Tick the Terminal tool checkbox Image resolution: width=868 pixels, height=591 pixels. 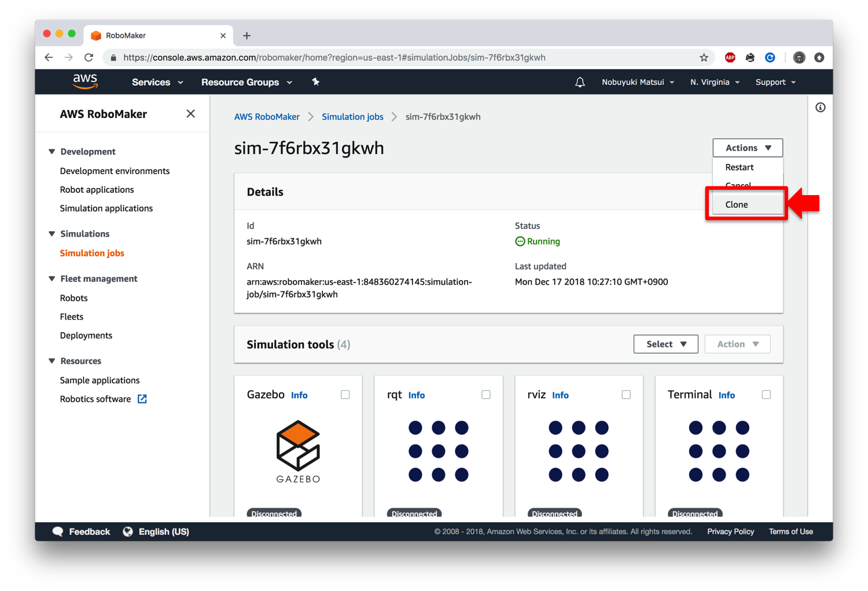766,394
